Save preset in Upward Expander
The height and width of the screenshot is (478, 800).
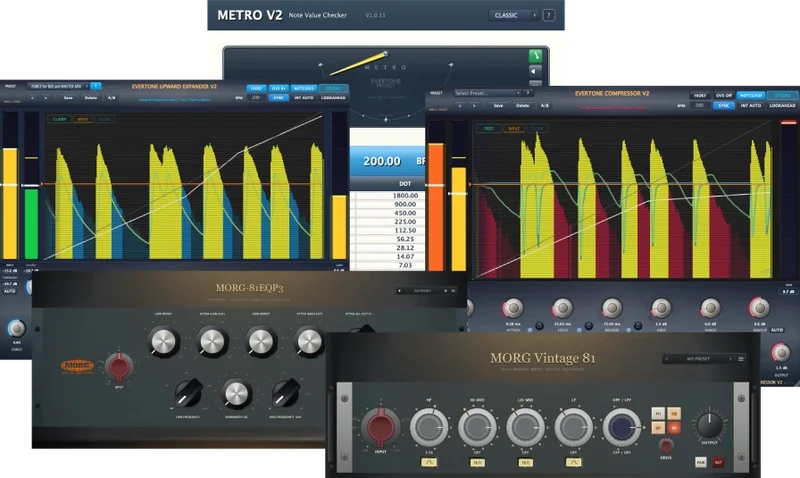(x=68, y=97)
